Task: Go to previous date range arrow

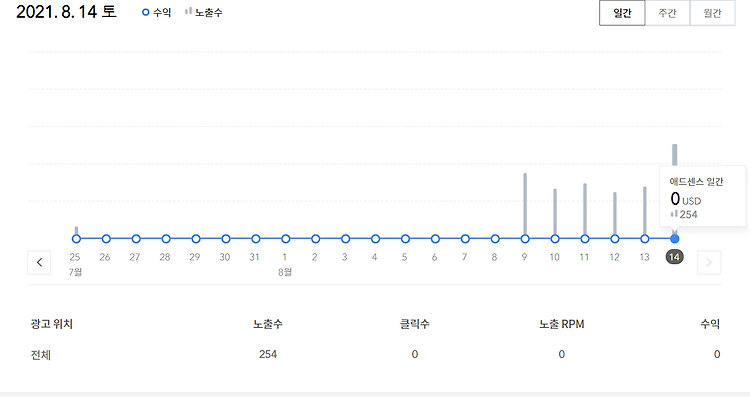Action: click(x=39, y=262)
